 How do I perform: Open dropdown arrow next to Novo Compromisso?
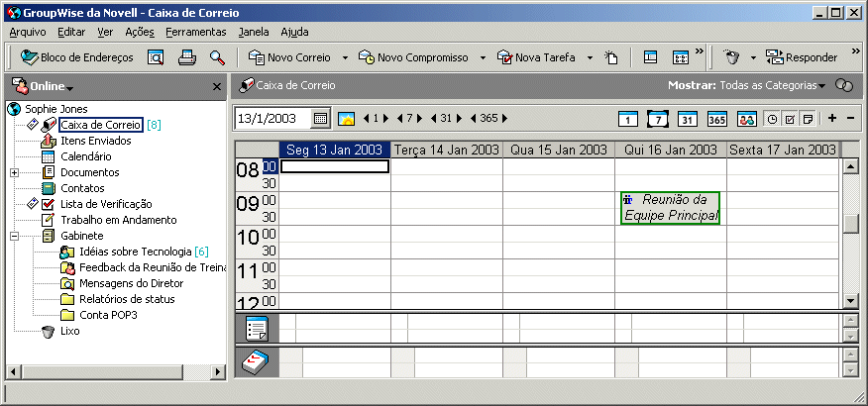tap(483, 57)
